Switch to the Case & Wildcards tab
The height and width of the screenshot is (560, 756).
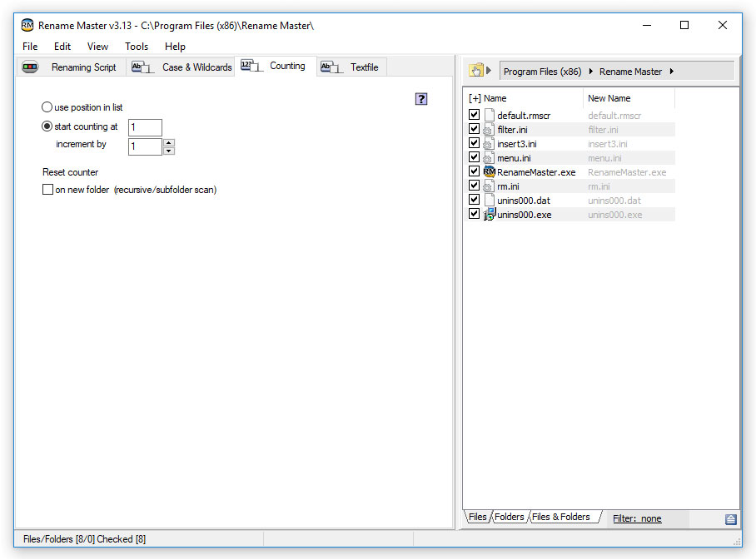click(x=182, y=67)
